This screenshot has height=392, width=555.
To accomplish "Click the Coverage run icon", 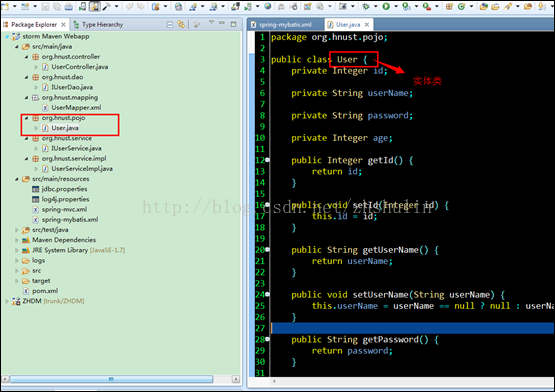I will (x=407, y=6).
